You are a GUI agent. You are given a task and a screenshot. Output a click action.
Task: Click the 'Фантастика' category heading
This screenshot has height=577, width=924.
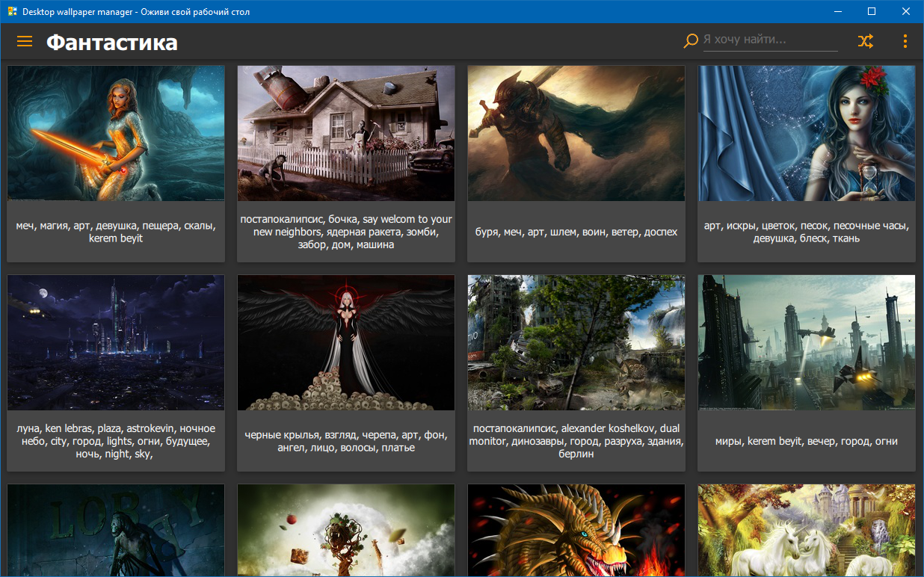pos(112,43)
